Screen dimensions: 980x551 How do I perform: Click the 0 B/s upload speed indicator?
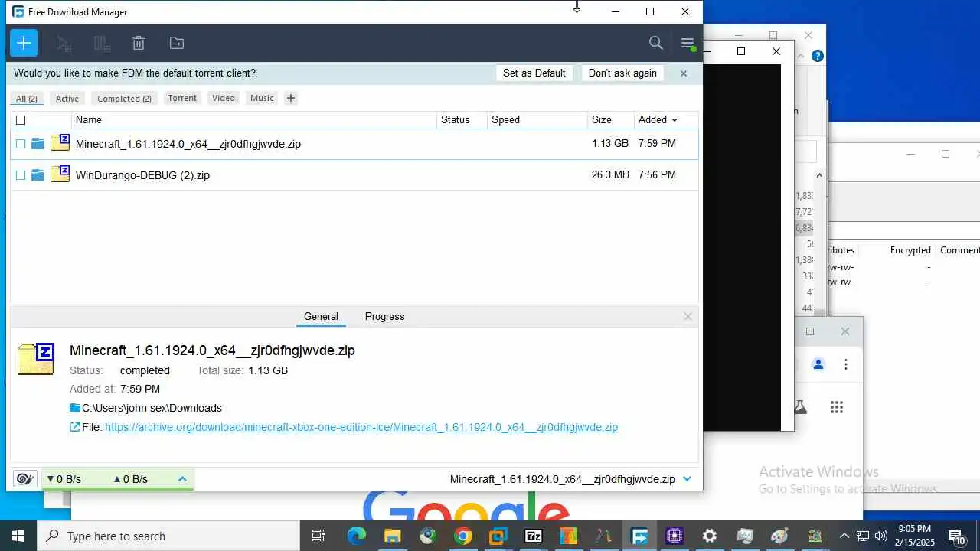tap(131, 479)
